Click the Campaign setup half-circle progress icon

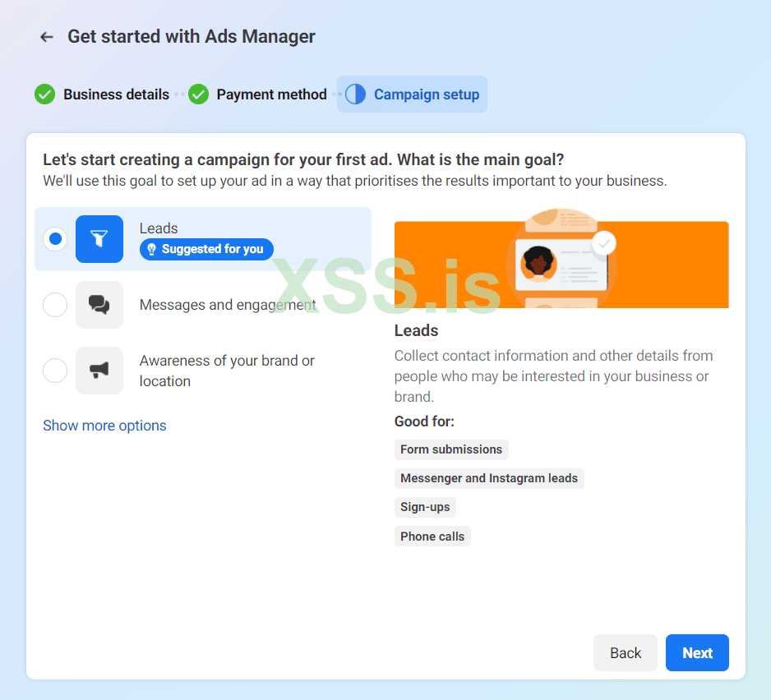(355, 94)
